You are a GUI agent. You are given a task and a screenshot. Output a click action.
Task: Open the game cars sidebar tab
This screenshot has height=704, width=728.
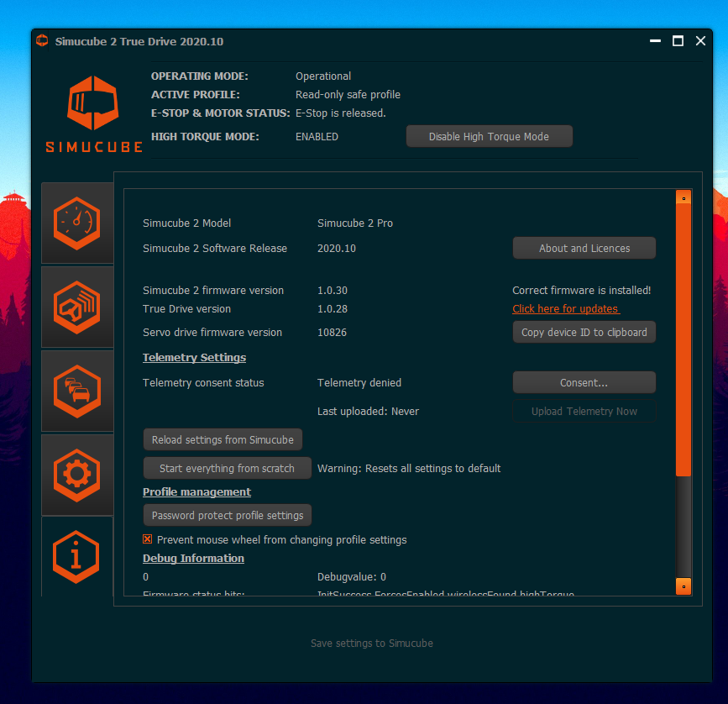coord(76,391)
